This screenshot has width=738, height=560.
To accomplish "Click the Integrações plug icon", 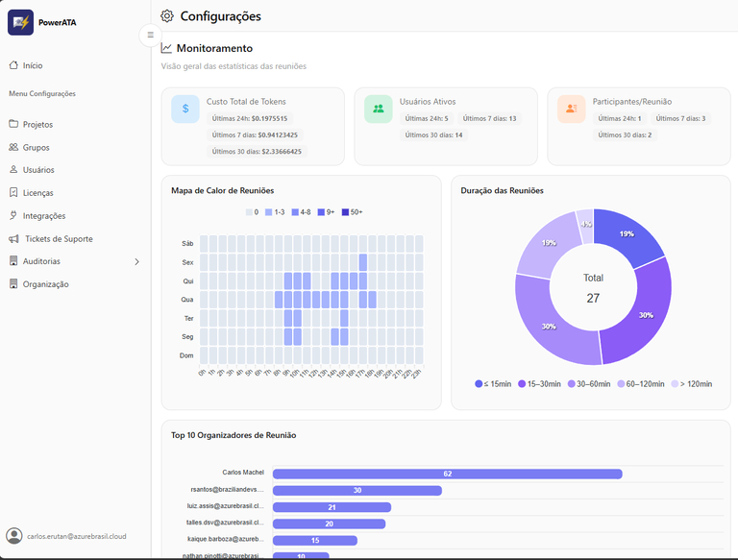I will [13, 215].
